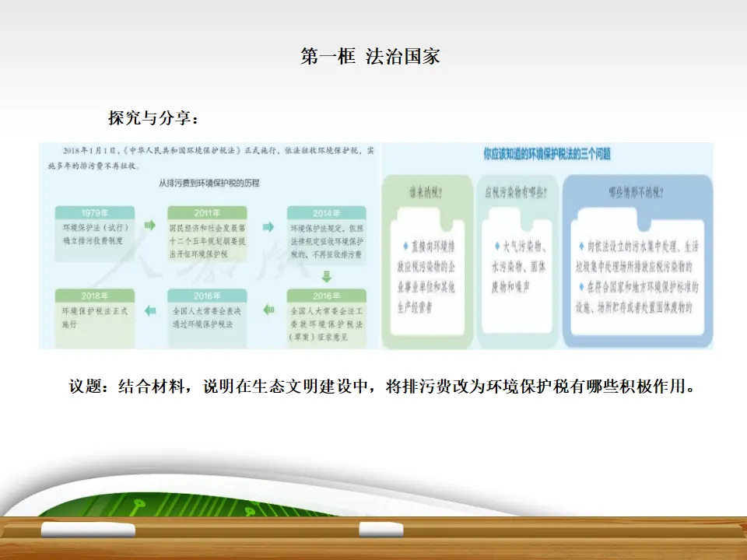Click the left arrow pointing to the 2018年 box
This screenshot has width=747, height=560.
150,310
